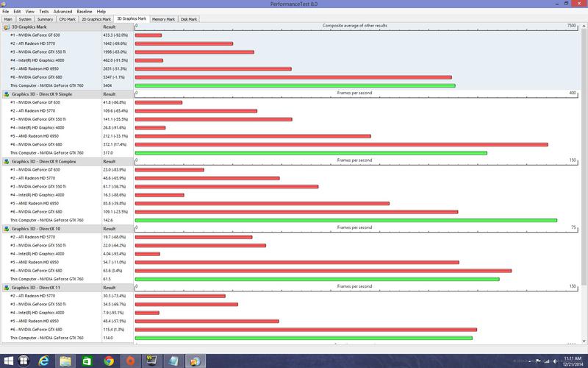Open the Windows Store taskbar icon
This screenshot has height=368, width=588.
point(87,361)
